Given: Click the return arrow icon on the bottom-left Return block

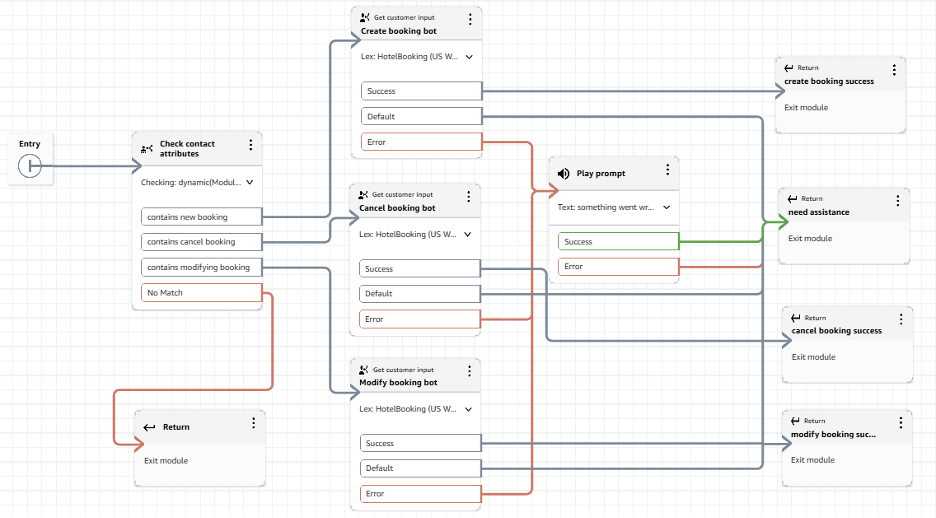Looking at the screenshot, I should [x=149, y=427].
